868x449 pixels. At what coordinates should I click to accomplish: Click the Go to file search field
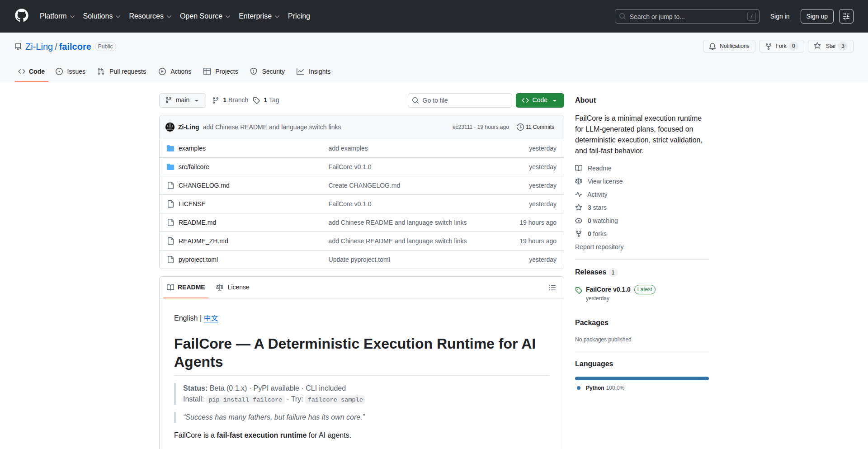coord(460,100)
